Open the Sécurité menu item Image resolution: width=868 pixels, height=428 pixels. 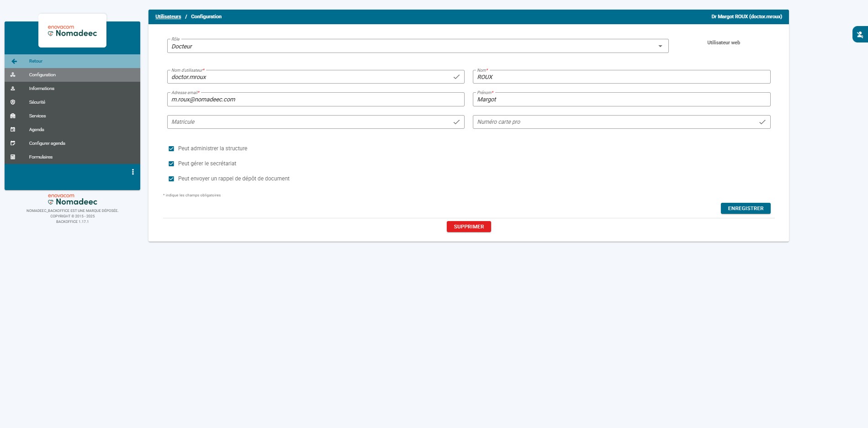pos(72,102)
